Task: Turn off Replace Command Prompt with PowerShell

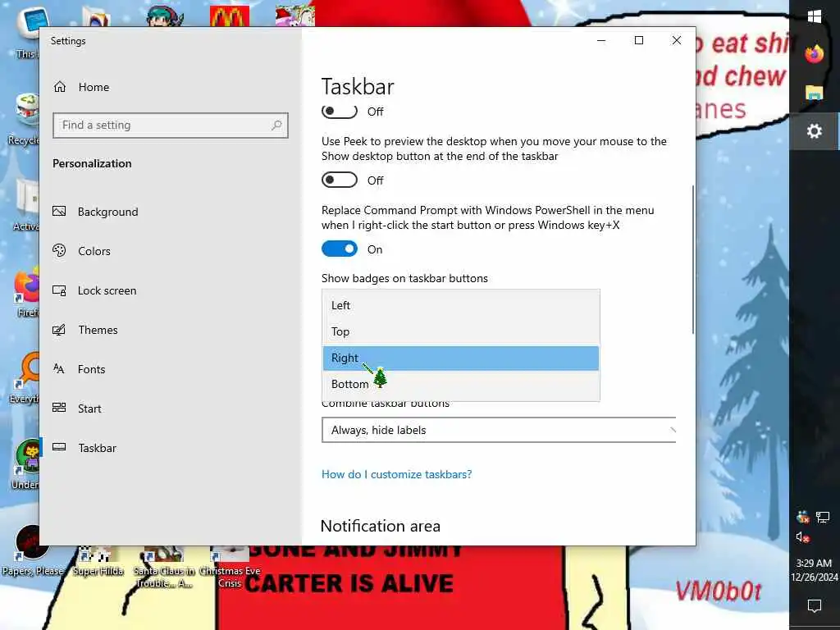Action: (x=339, y=249)
